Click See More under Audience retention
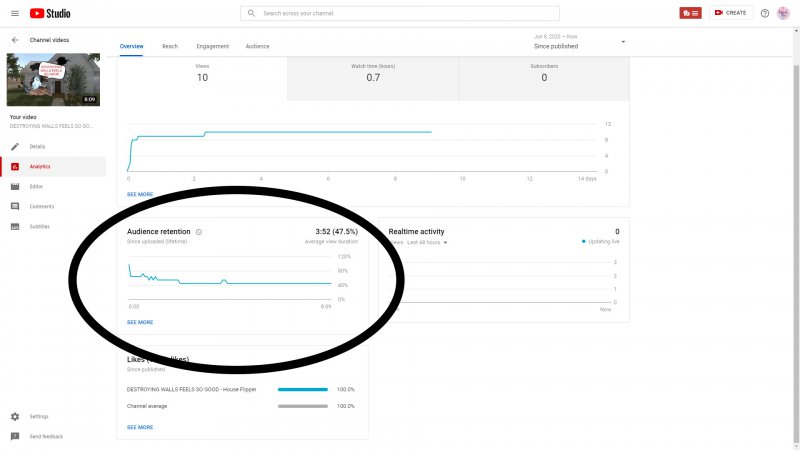Image resolution: width=800 pixels, height=450 pixels. 140,322
